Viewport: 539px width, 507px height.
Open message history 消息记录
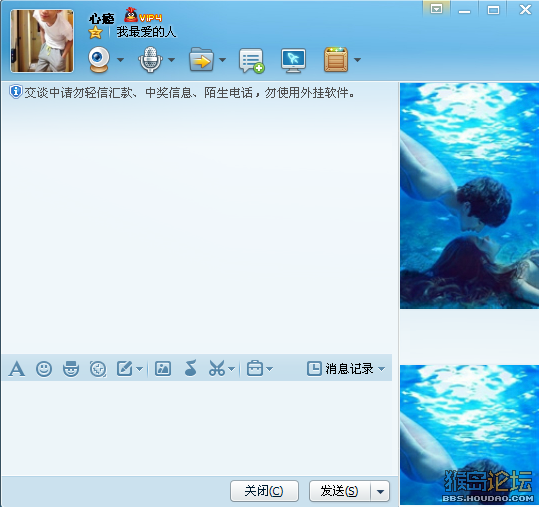(340, 369)
